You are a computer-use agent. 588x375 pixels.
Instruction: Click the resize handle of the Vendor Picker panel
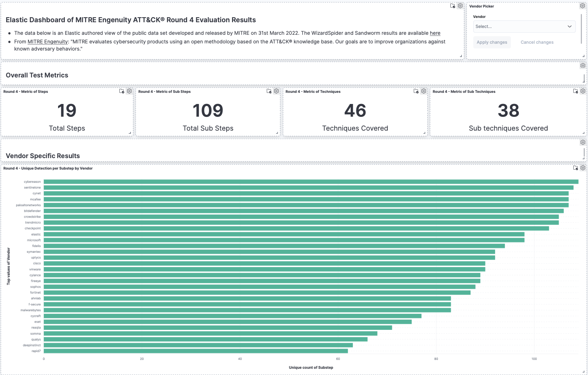coord(584,56)
